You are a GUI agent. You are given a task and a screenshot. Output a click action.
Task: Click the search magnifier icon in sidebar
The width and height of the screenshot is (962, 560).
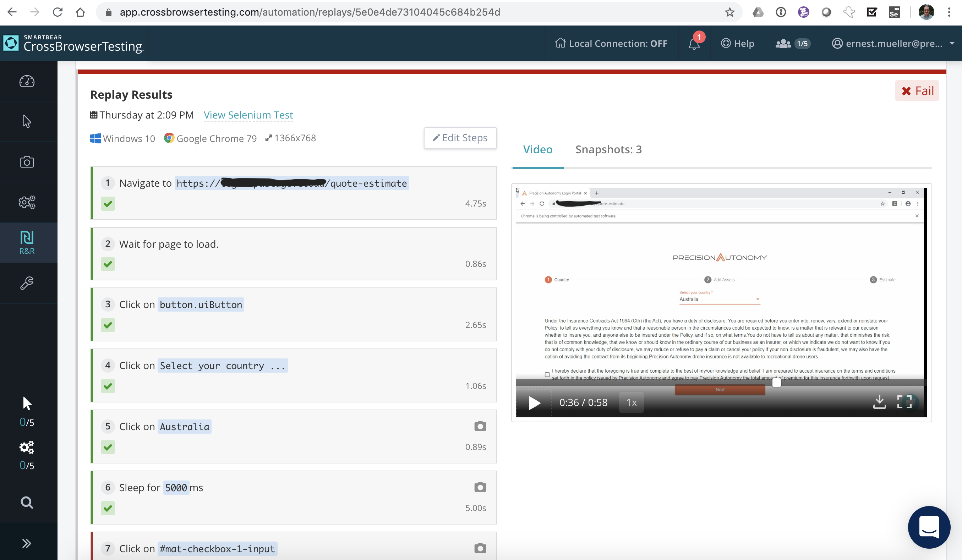(27, 503)
